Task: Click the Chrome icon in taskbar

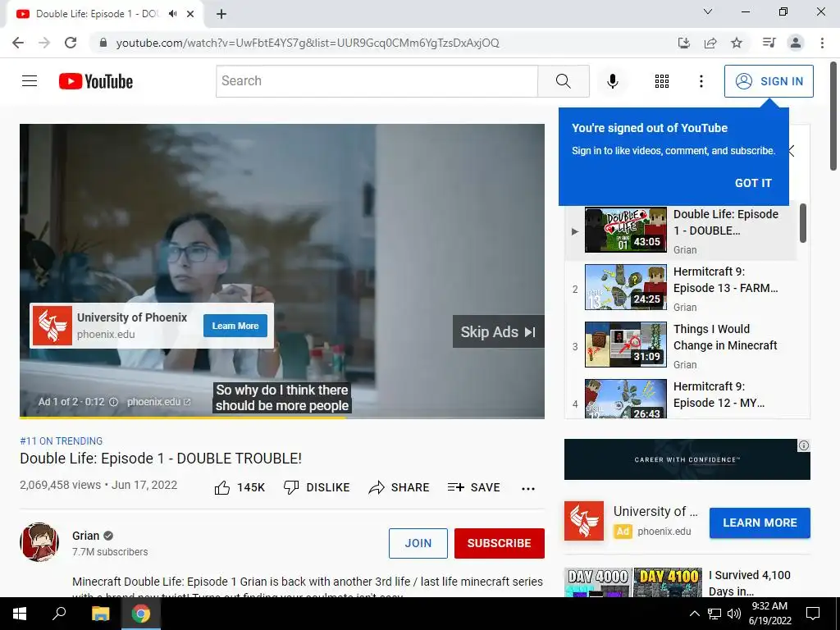Action: tap(141, 614)
